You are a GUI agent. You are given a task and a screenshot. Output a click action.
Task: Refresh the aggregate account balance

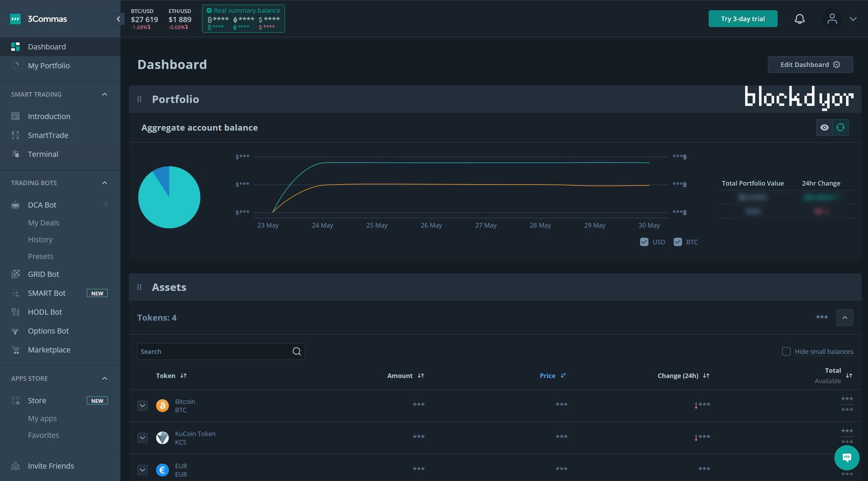[x=841, y=128]
